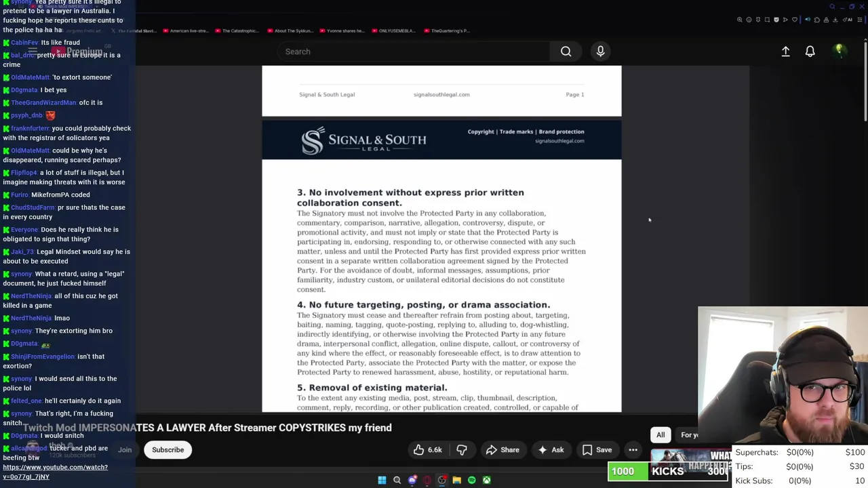
Task: Open Spotify from the taskbar
Action: pyautogui.click(x=471, y=481)
